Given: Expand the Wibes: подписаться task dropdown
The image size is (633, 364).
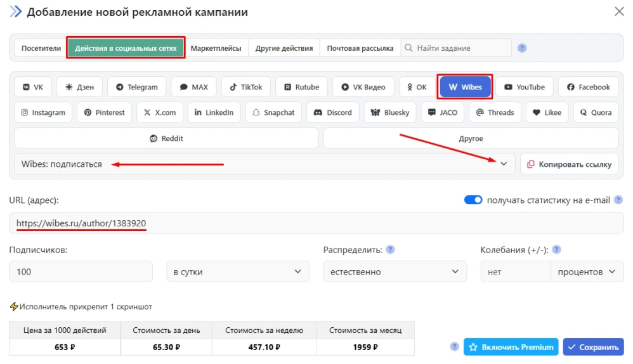Looking at the screenshot, I should point(264,164).
